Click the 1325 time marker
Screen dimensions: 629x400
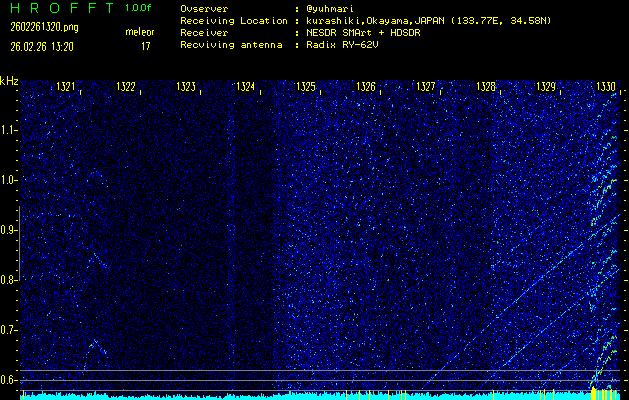[306, 87]
